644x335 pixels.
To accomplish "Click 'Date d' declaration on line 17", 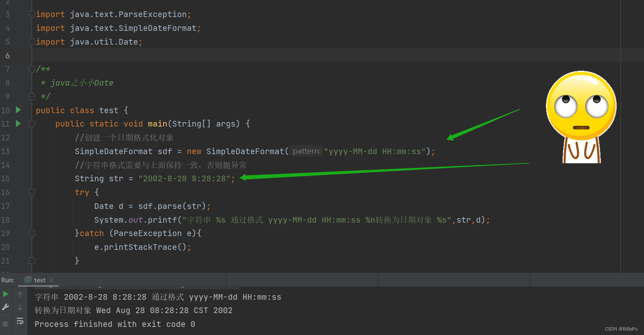I will click(109, 206).
